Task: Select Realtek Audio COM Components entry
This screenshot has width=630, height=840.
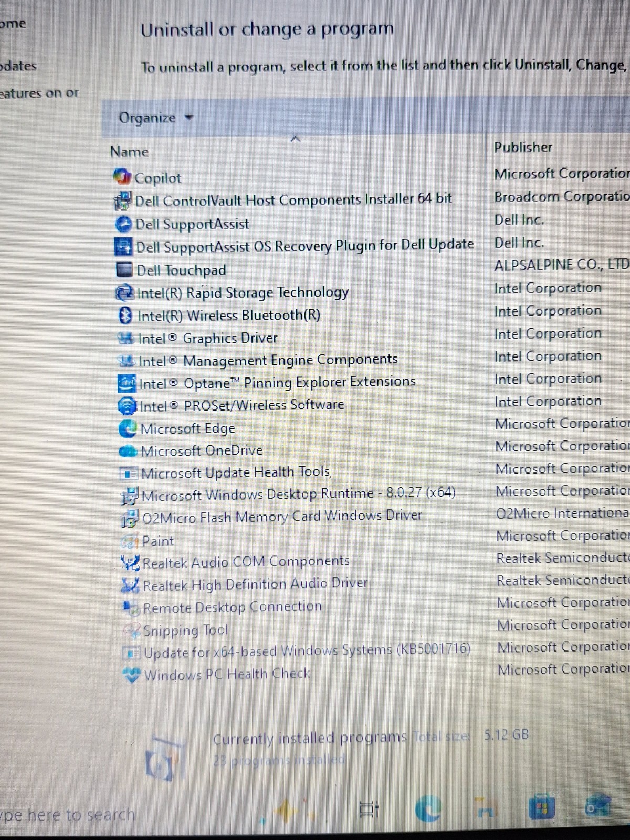Action: point(246,562)
